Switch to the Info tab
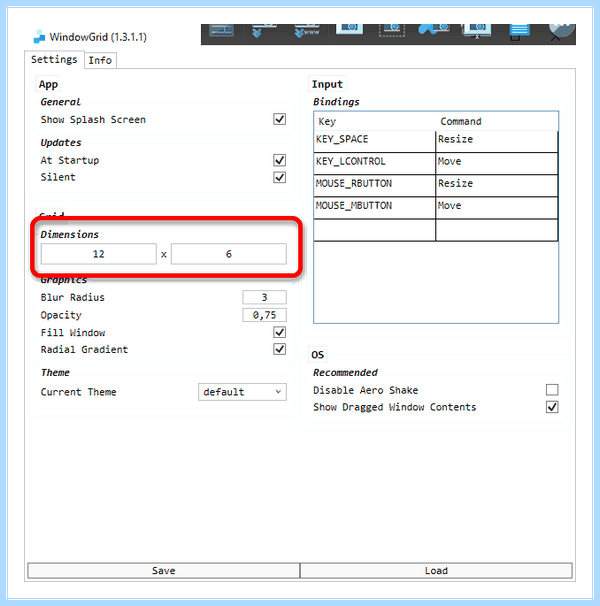The height and width of the screenshot is (606, 600). tap(100, 60)
